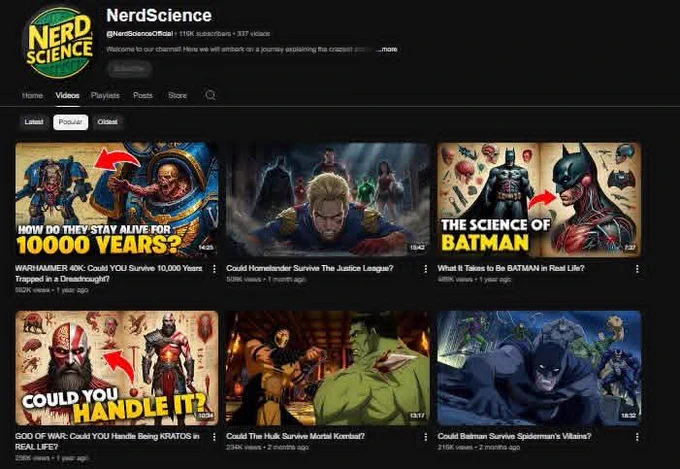
Task: Click the subscribers count text
Action: click(x=205, y=33)
